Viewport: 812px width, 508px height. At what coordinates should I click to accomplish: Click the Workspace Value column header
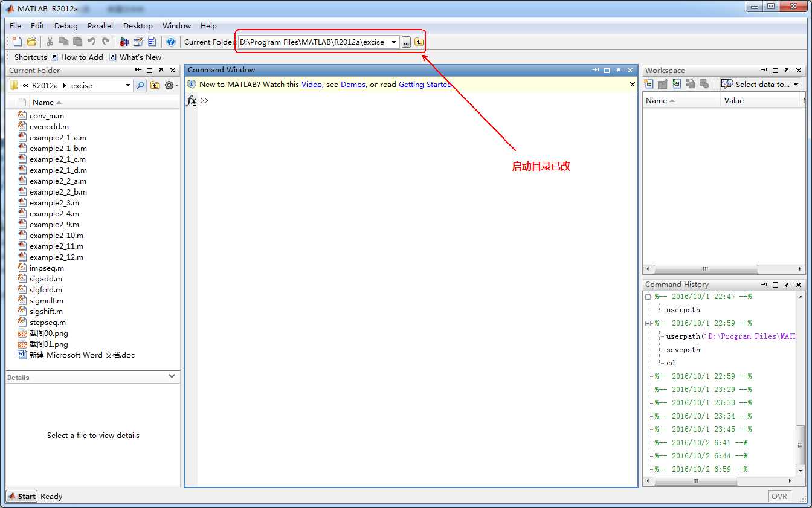pos(760,101)
